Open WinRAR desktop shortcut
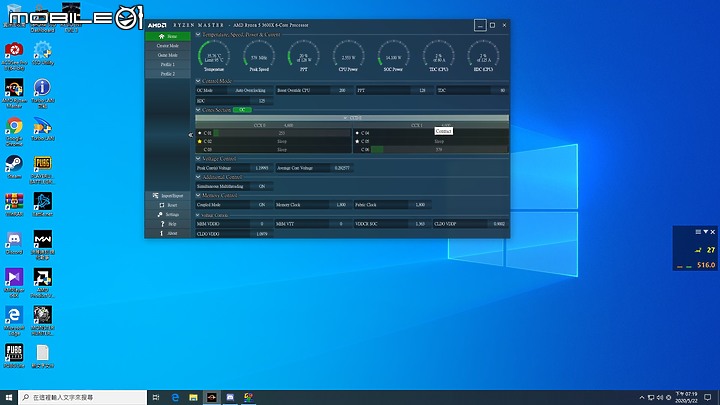This screenshot has width=720, height=405. (x=14, y=205)
